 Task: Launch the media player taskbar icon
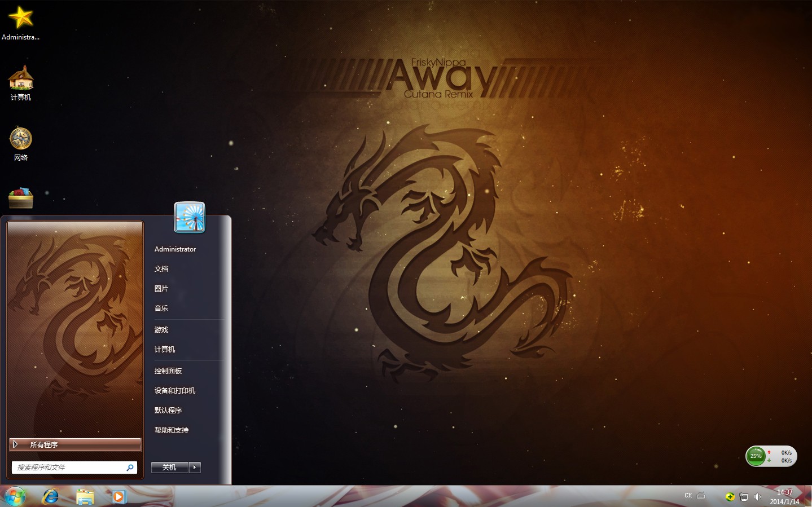[x=118, y=497]
